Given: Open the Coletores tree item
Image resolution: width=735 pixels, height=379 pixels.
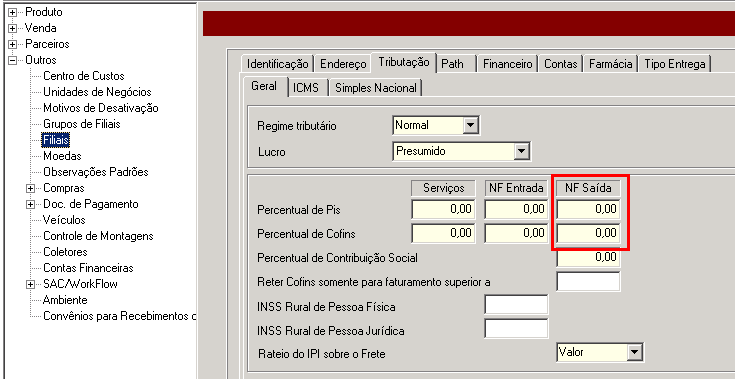Looking at the screenshot, I should click(65, 252).
